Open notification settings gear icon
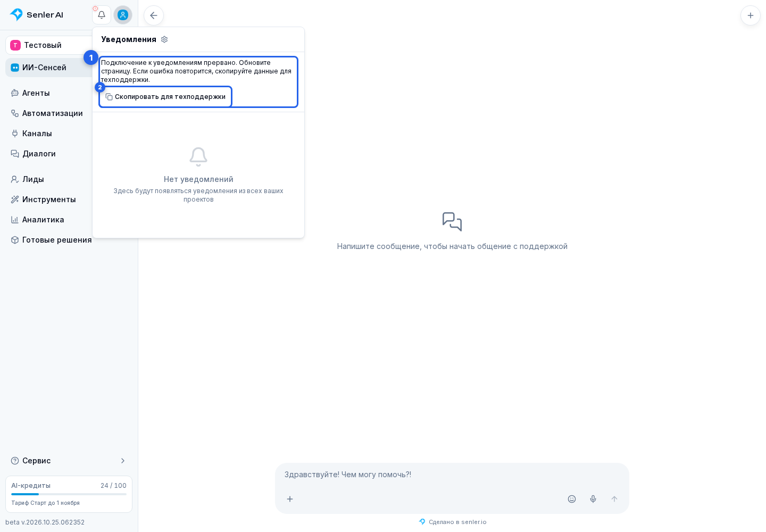766x532 pixels. pyautogui.click(x=164, y=39)
